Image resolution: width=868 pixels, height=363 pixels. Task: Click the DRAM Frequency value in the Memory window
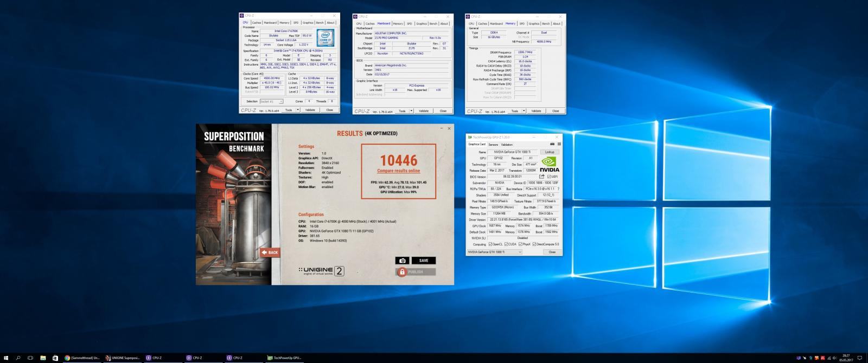tap(526, 53)
